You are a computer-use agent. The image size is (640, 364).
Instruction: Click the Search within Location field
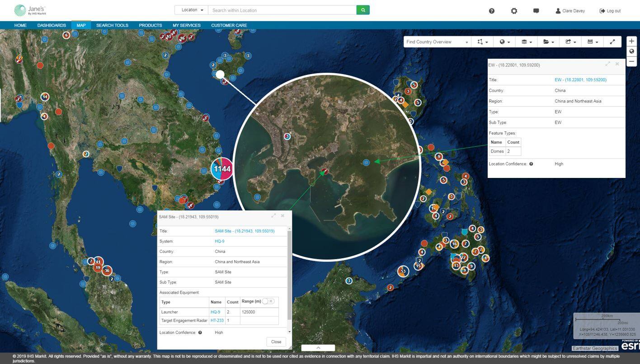click(282, 10)
